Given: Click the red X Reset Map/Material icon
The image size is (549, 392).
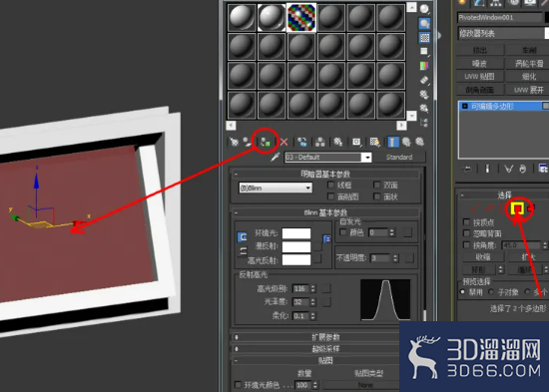Looking at the screenshot, I should click(283, 142).
